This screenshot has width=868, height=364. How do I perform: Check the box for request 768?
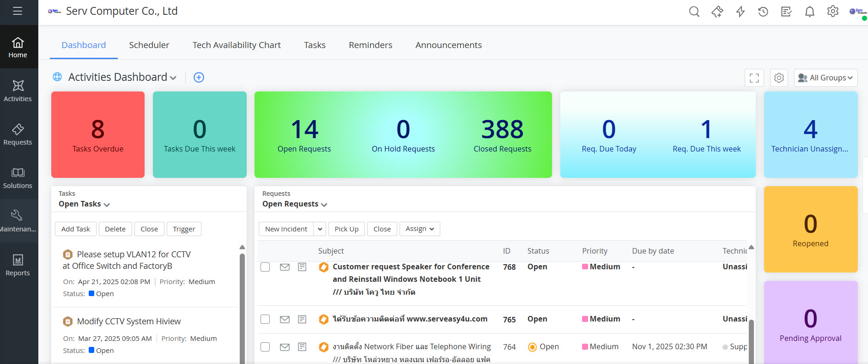coord(265,267)
